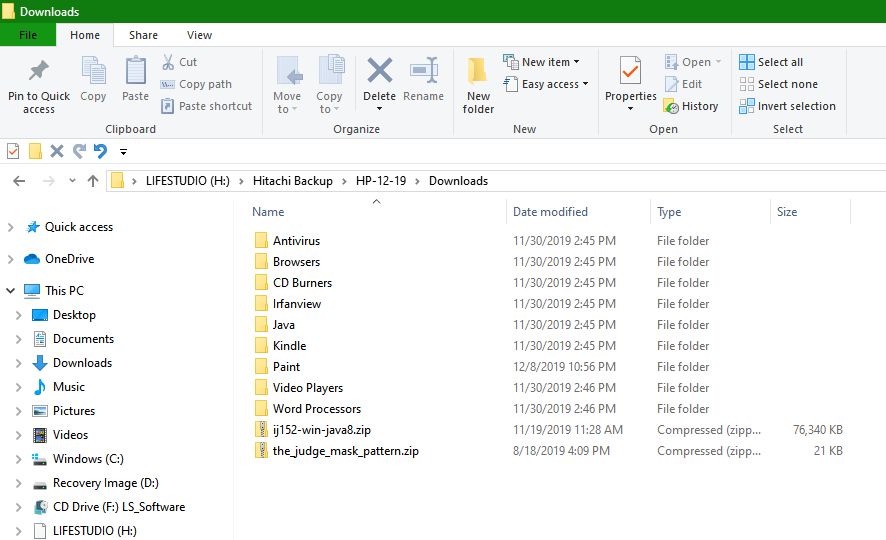Open the Easy access dropdown
The width and height of the screenshot is (886, 540).
click(x=546, y=84)
